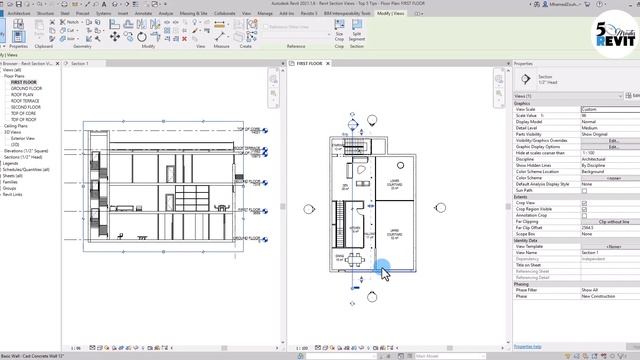Switch to the Massing & Site tab

[x=193, y=13]
